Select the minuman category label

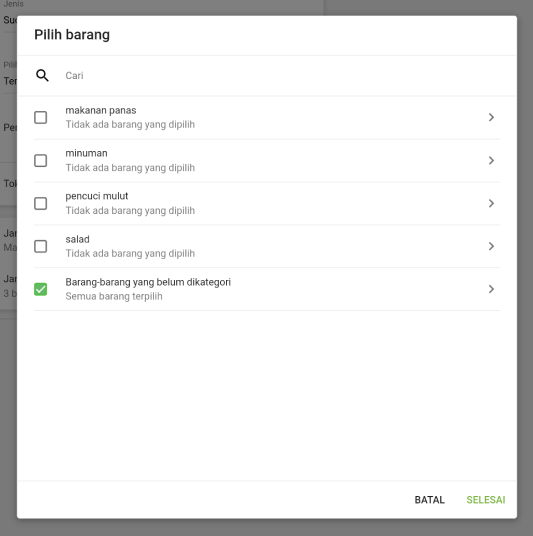86,153
